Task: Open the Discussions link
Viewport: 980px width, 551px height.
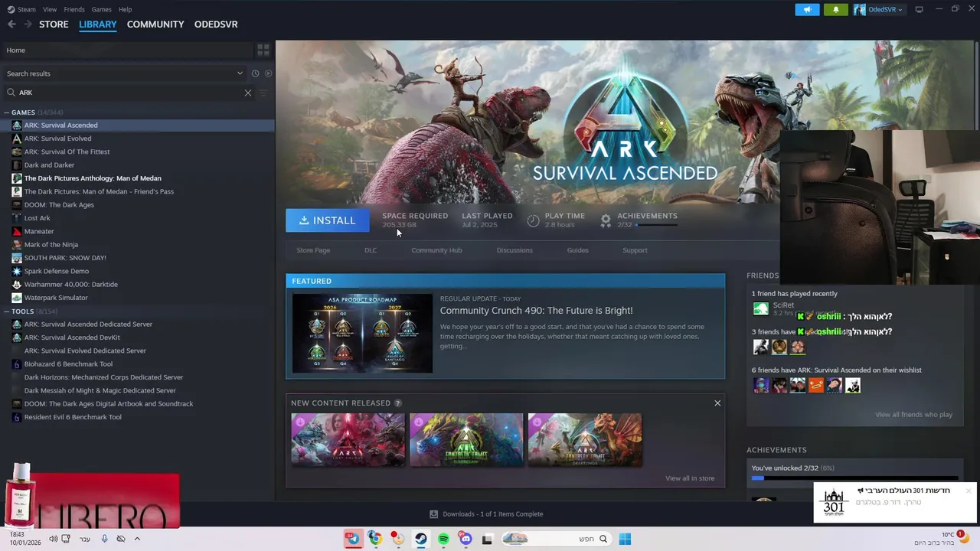Action: pyautogui.click(x=514, y=250)
